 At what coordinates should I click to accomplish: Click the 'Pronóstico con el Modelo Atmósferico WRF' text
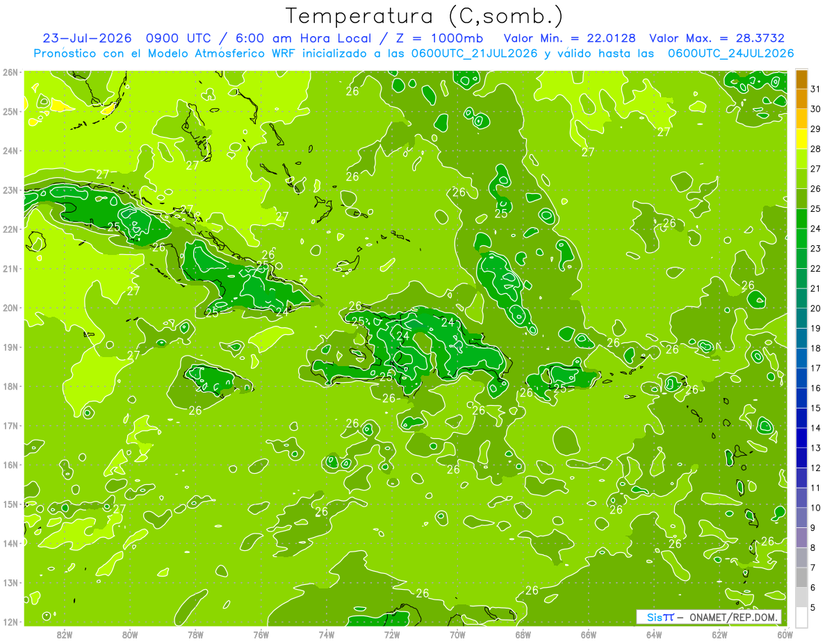tap(165, 53)
